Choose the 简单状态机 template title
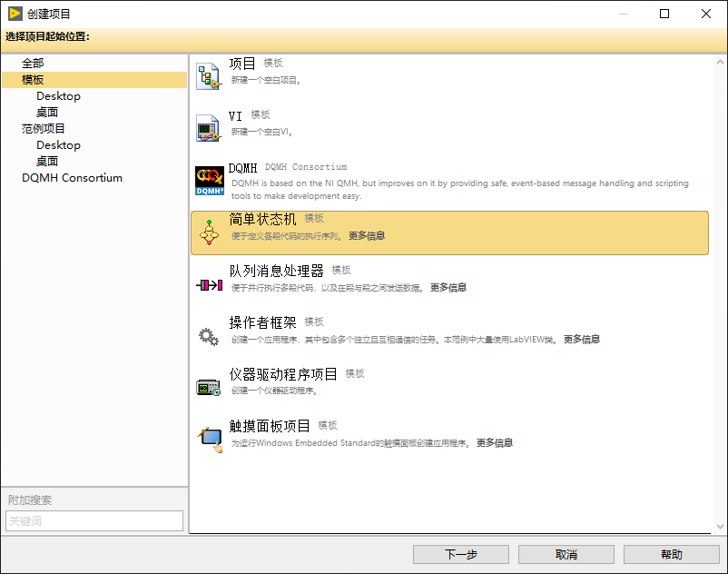The height and width of the screenshot is (574, 728). (x=262, y=219)
